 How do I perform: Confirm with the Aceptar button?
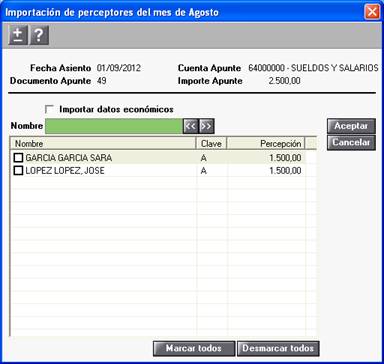click(351, 126)
